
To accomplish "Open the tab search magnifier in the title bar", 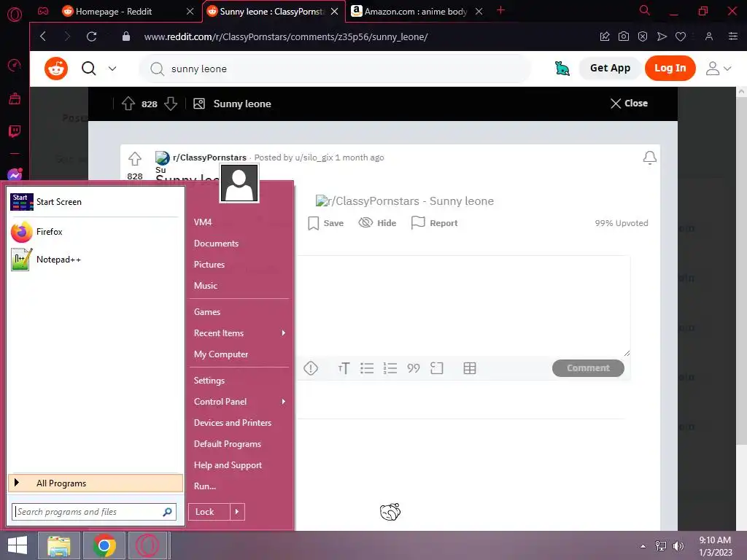I will (645, 10).
